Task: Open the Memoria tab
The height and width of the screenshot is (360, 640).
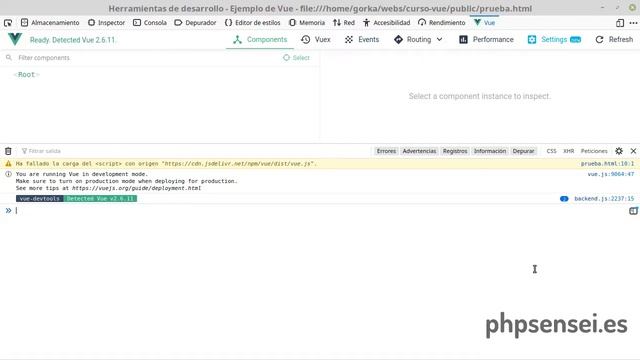Action: (x=307, y=23)
